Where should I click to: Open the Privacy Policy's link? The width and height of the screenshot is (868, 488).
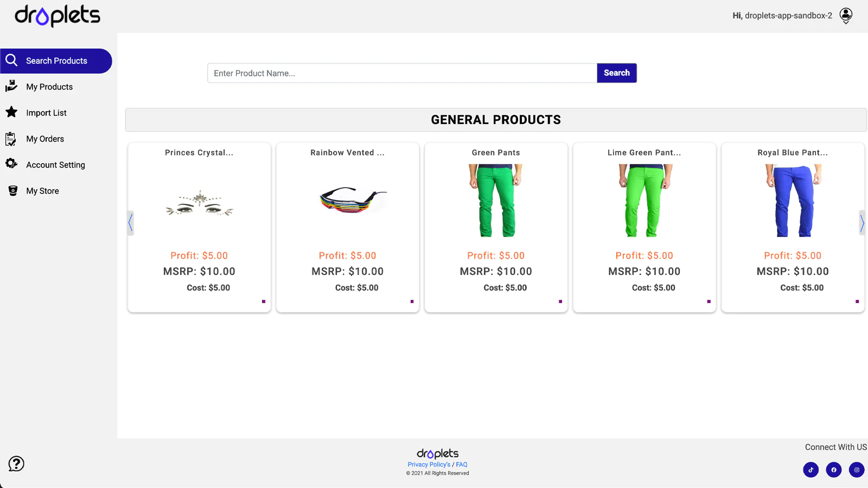(429, 465)
